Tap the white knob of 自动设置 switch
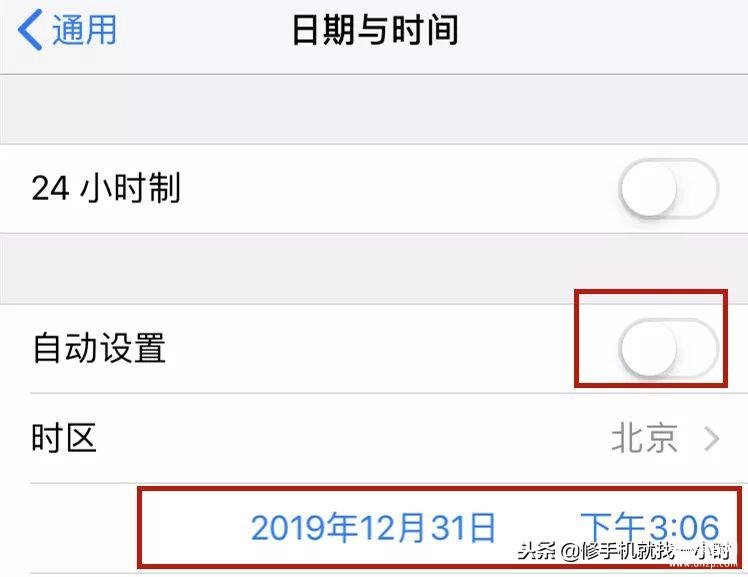This screenshot has width=748, height=577. pos(649,348)
